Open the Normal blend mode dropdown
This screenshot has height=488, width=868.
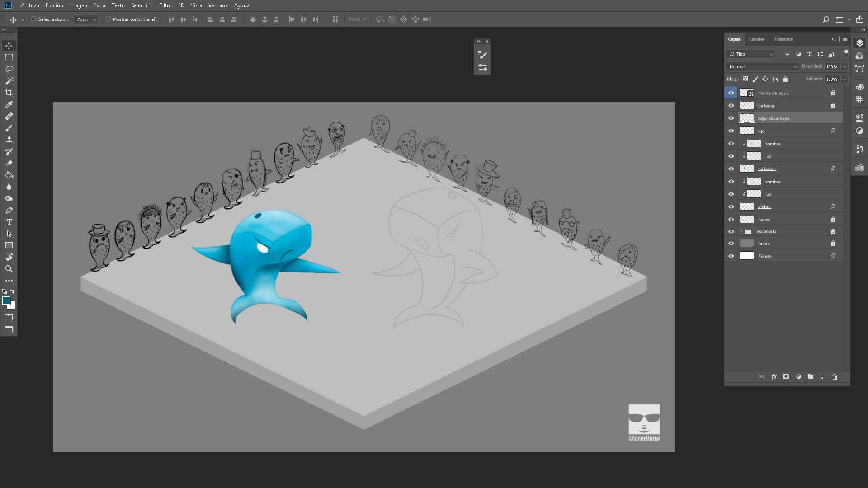click(763, 66)
